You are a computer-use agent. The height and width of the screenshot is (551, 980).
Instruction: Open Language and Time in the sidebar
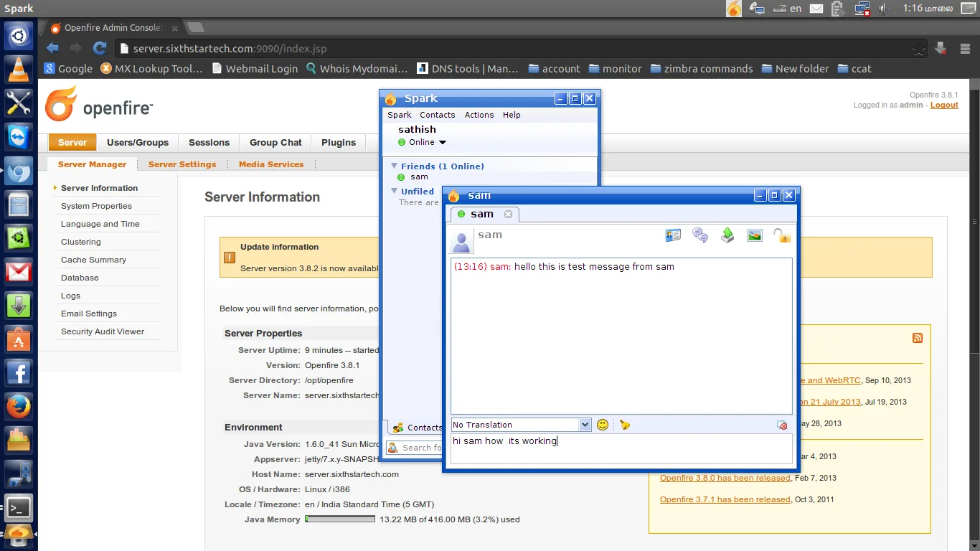click(100, 224)
